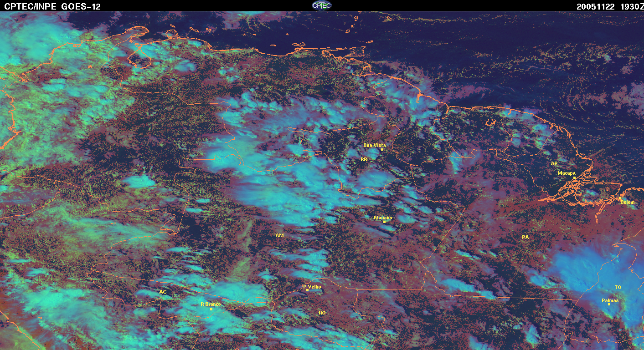Viewport: 644px width, 350px height.
Task: Select the CPTEC/INPE GOES-12 title text
Action: (52, 6)
